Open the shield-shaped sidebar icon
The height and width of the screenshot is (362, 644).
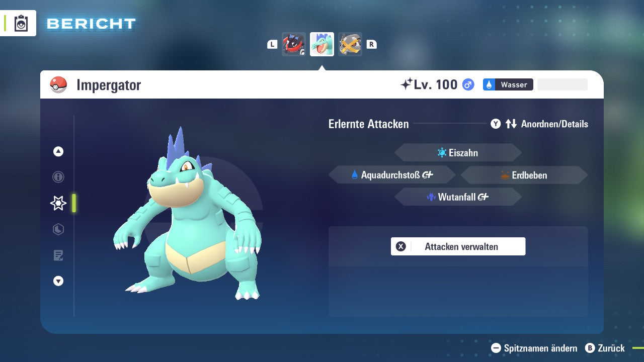click(58, 229)
